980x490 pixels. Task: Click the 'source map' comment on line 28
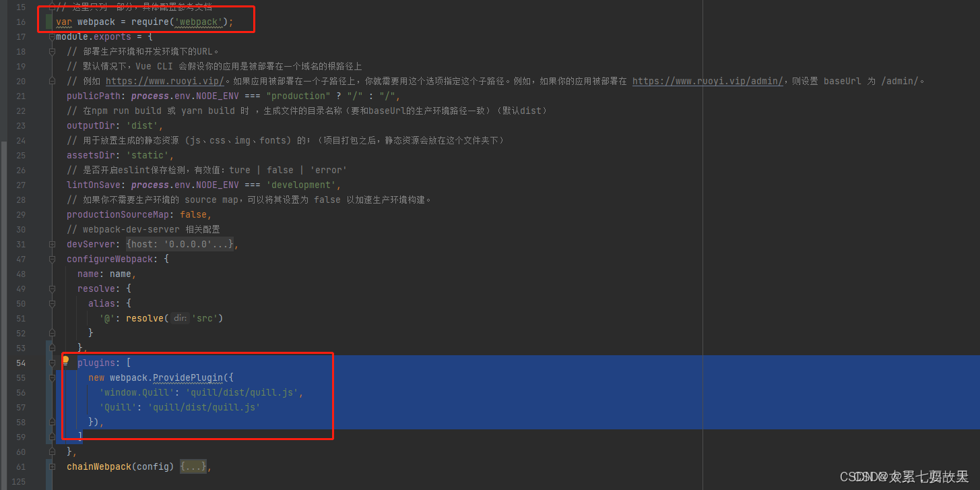pos(210,200)
